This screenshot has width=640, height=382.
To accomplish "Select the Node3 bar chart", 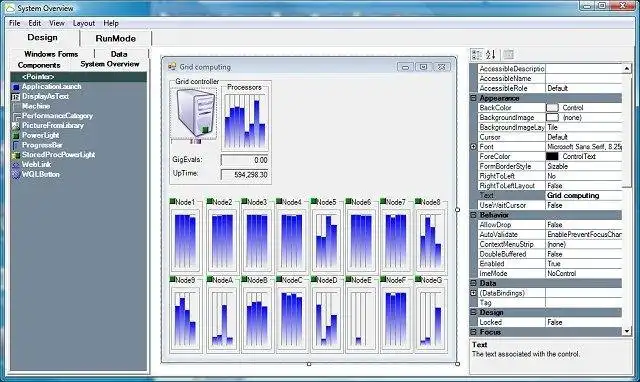I will click(257, 241).
